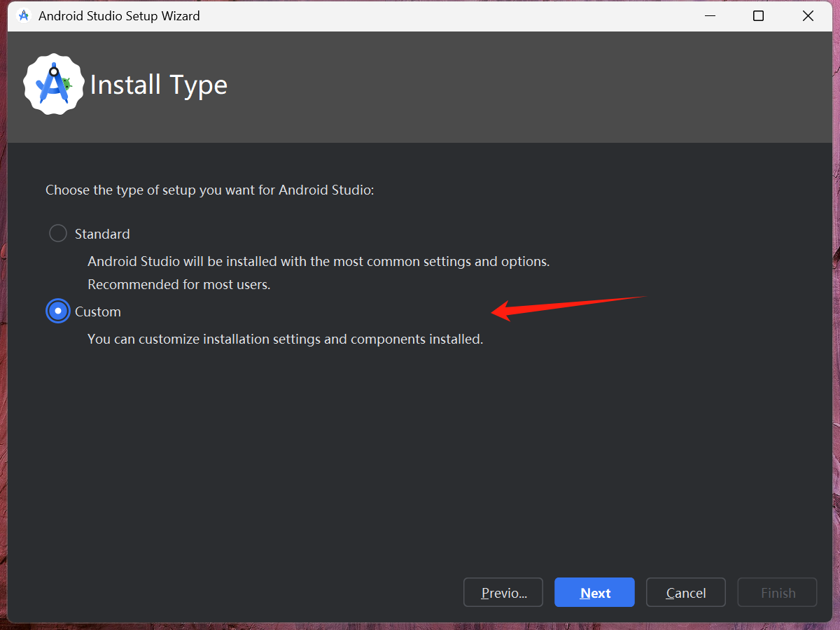
Task: Click the 'Standard' option label
Action: [x=102, y=234]
